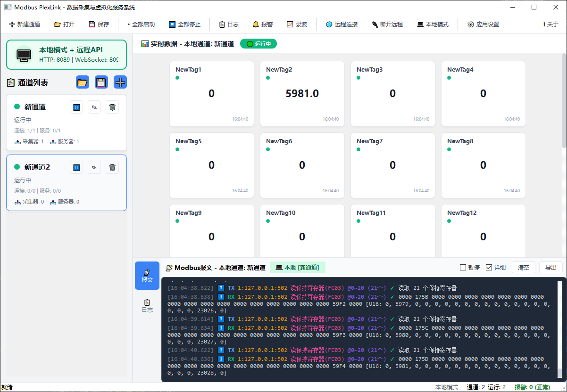Screen dimensions: 567x392
Task: Click the 16:04:39.614 TX log entry
Action: pos(312,319)
